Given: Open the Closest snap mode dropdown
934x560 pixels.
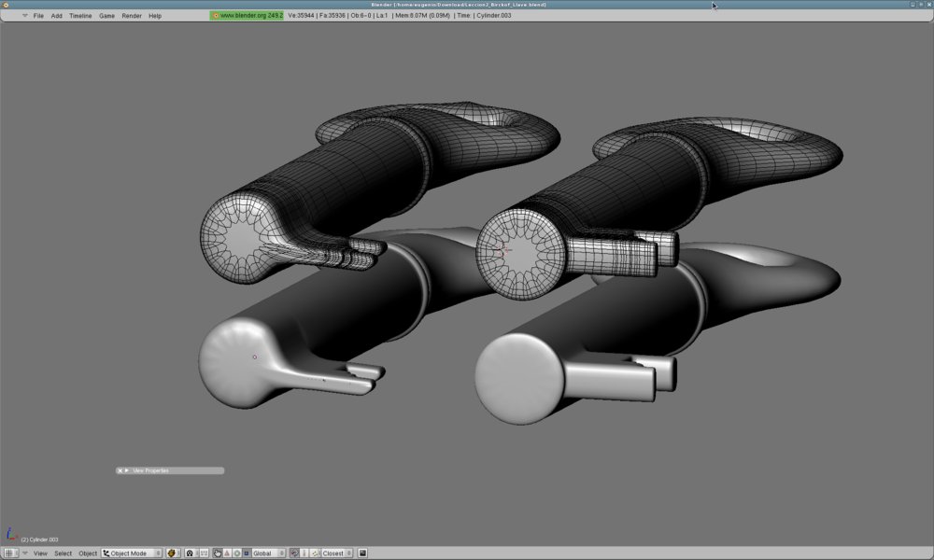Looking at the screenshot, I should coord(337,553).
